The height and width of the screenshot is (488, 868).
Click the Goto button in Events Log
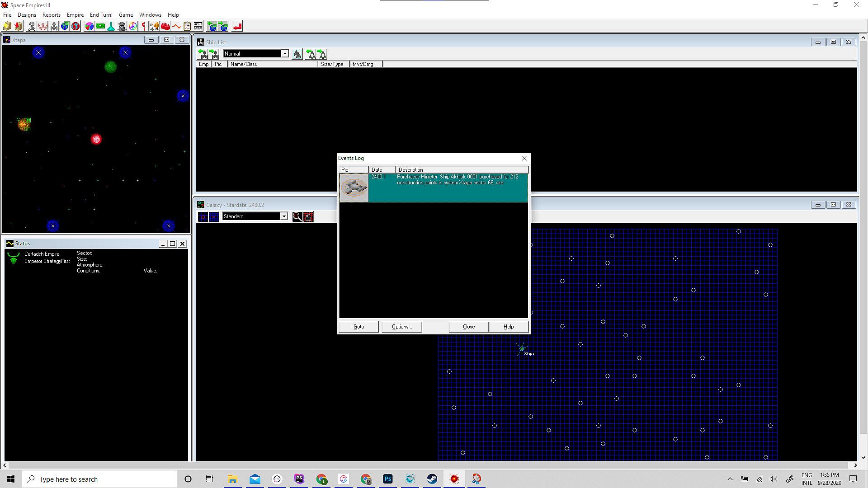click(359, 327)
